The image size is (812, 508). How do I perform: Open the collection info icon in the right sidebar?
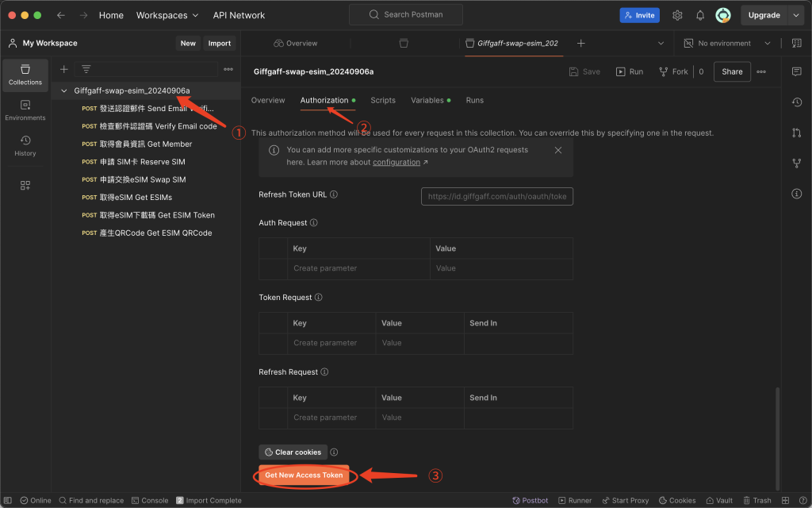coord(797,194)
